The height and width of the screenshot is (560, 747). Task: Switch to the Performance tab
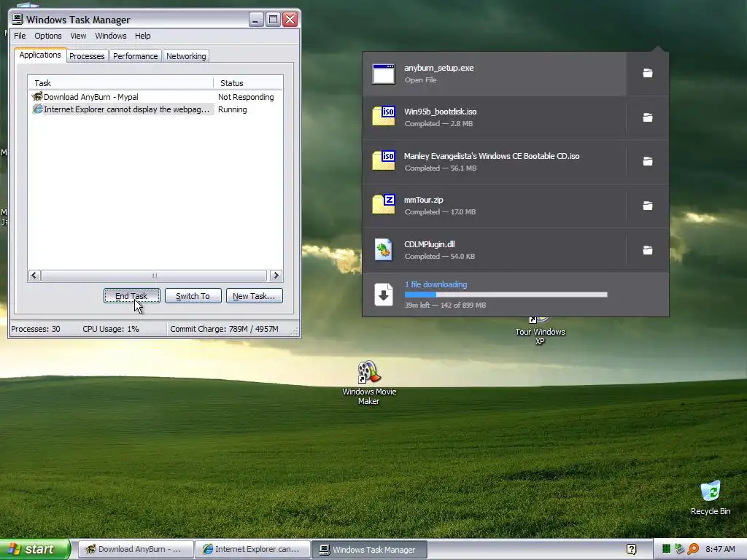135,55
